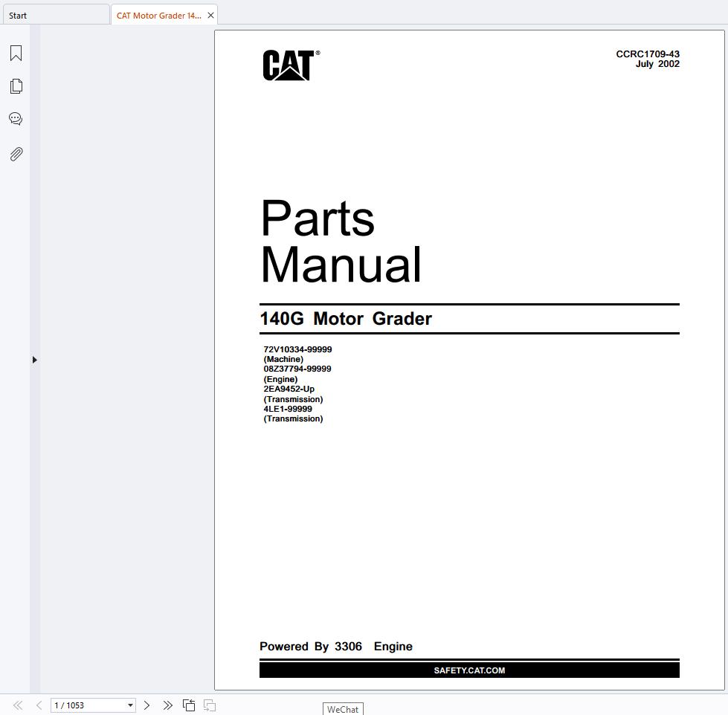Select the CAT Motor Grader tab
Viewport: 728px width, 715px height.
click(159, 16)
